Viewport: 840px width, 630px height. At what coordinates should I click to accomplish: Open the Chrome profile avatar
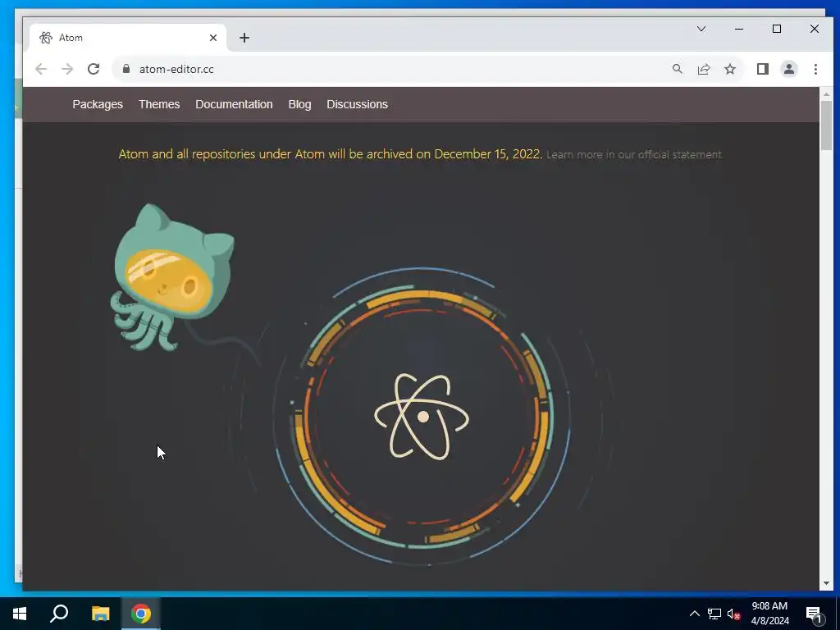point(788,69)
